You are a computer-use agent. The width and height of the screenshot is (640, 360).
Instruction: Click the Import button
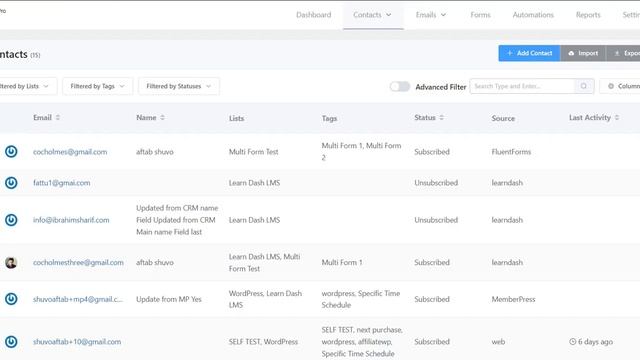583,53
